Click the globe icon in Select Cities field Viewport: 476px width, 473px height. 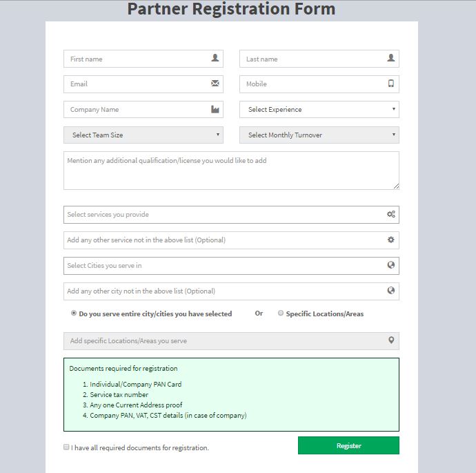[x=391, y=265]
